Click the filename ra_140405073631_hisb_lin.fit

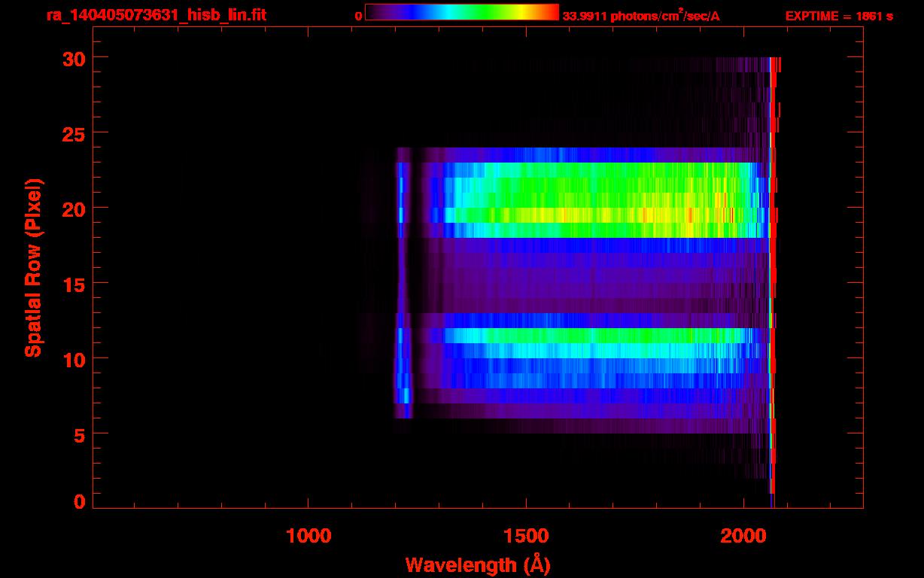tap(156, 15)
